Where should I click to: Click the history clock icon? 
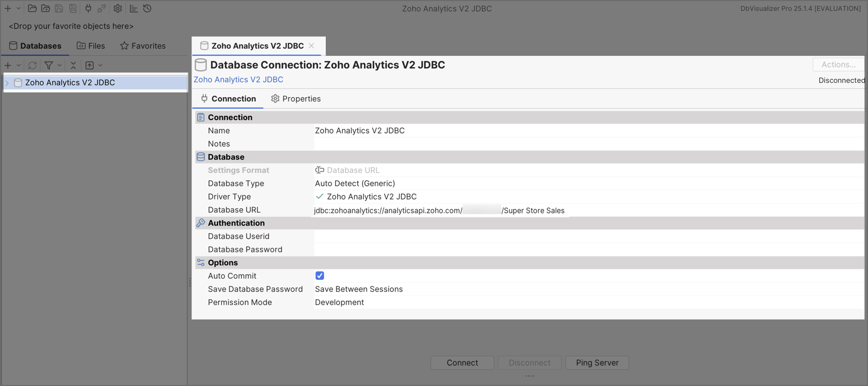147,9
